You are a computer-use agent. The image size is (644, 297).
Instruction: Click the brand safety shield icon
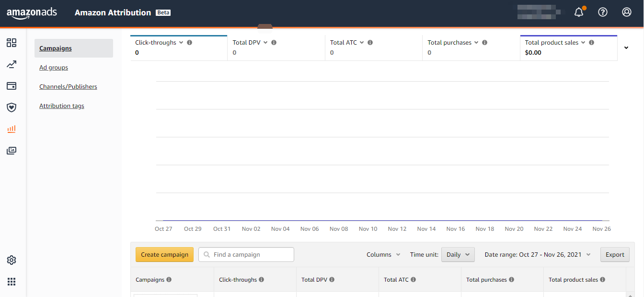[11, 107]
